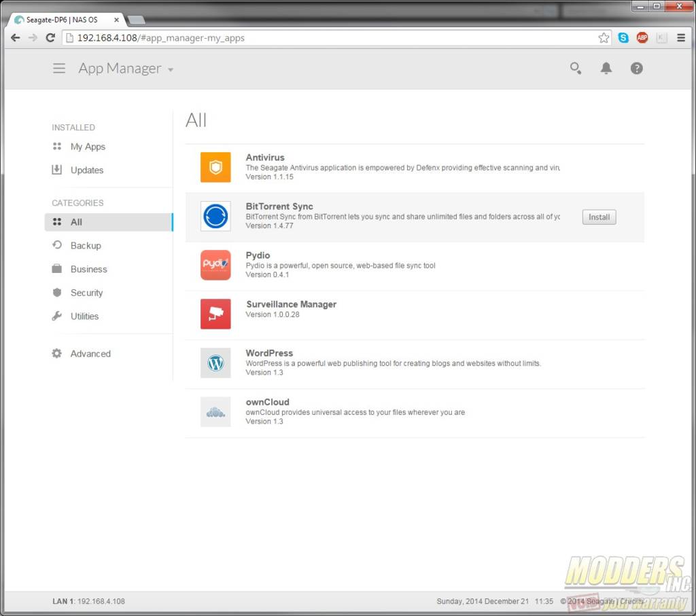Image resolution: width=696 pixels, height=616 pixels.
Task: Click the BitTorrent Sync app icon
Action: (215, 216)
